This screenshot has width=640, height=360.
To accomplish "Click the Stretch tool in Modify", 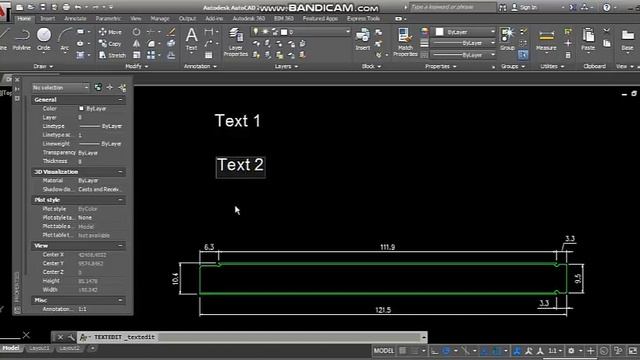I will point(112,55).
